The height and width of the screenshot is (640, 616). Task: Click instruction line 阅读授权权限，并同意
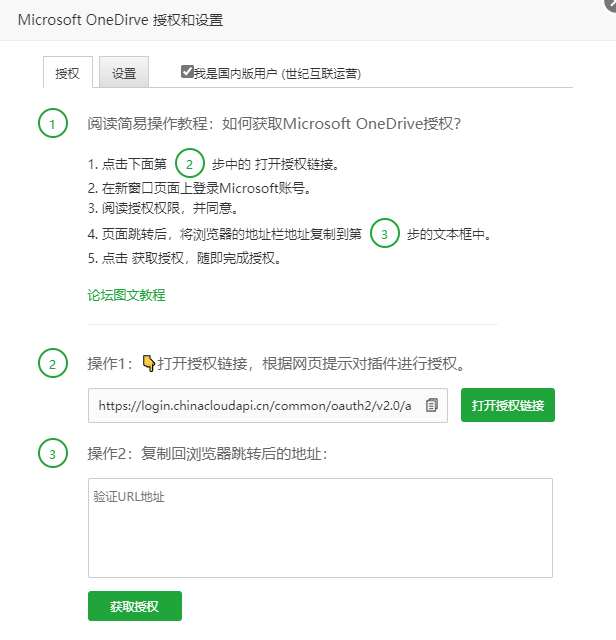[x=163, y=208]
